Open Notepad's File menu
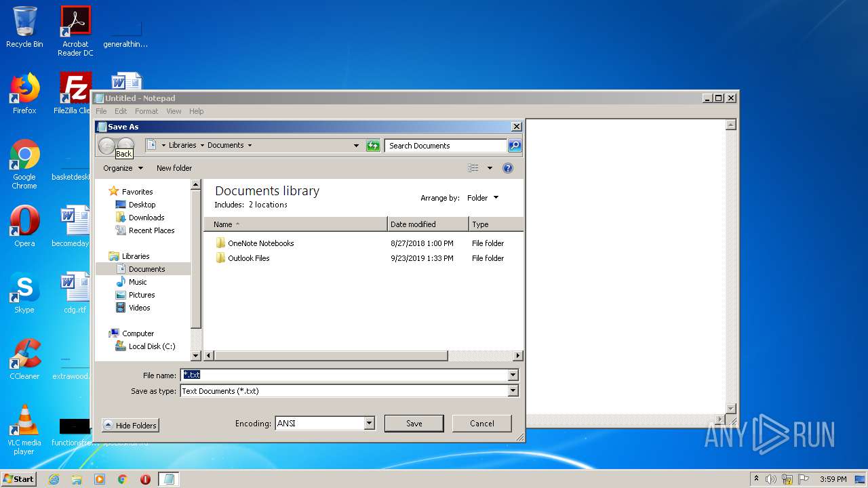The height and width of the screenshot is (488, 868). [x=101, y=111]
